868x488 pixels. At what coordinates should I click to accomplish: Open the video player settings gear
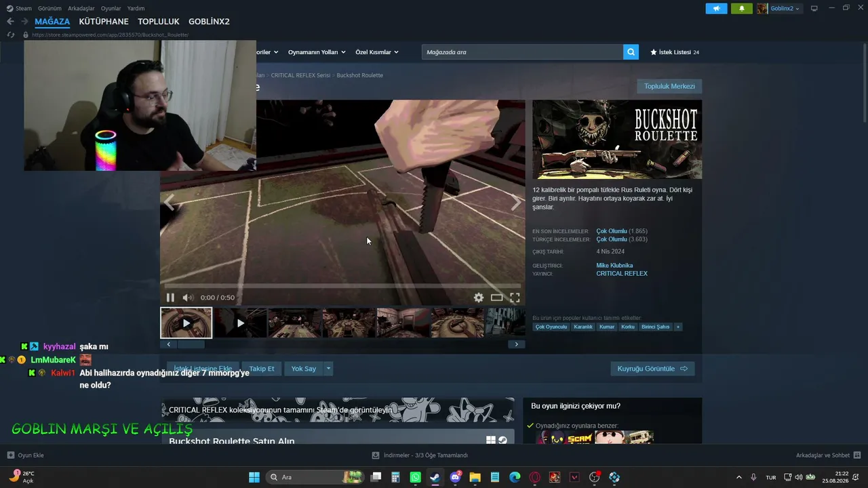click(479, 298)
